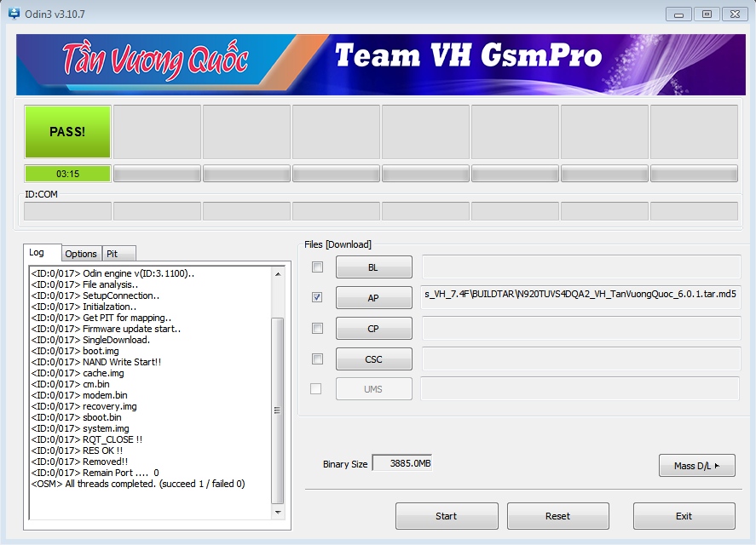
Task: Enable the CP file checkbox
Action: click(x=317, y=329)
